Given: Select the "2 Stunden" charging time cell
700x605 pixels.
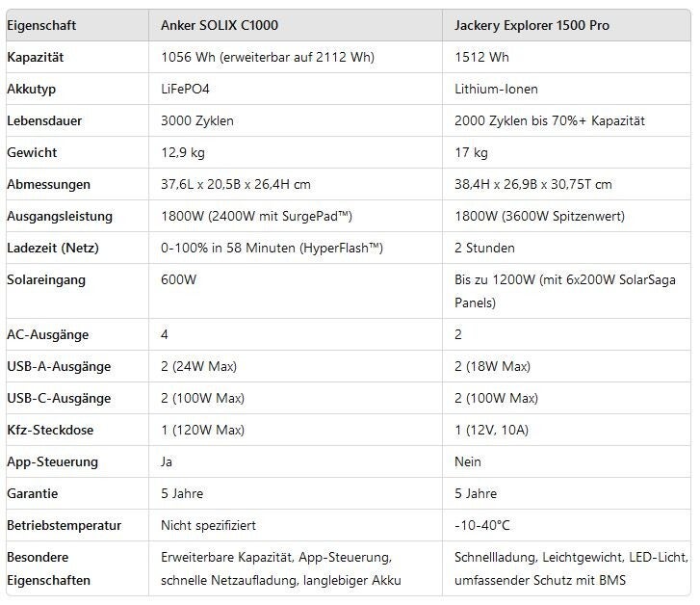Looking at the screenshot, I should click(x=484, y=248).
